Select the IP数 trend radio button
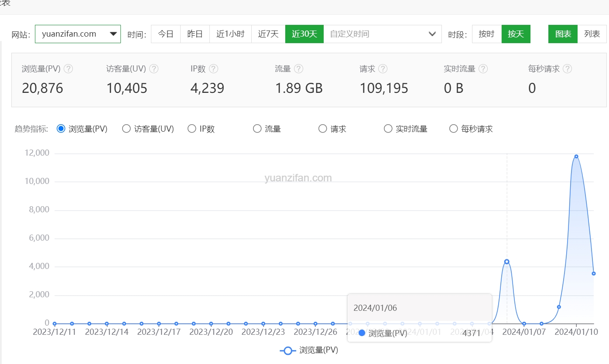This screenshot has width=609, height=364. click(192, 129)
